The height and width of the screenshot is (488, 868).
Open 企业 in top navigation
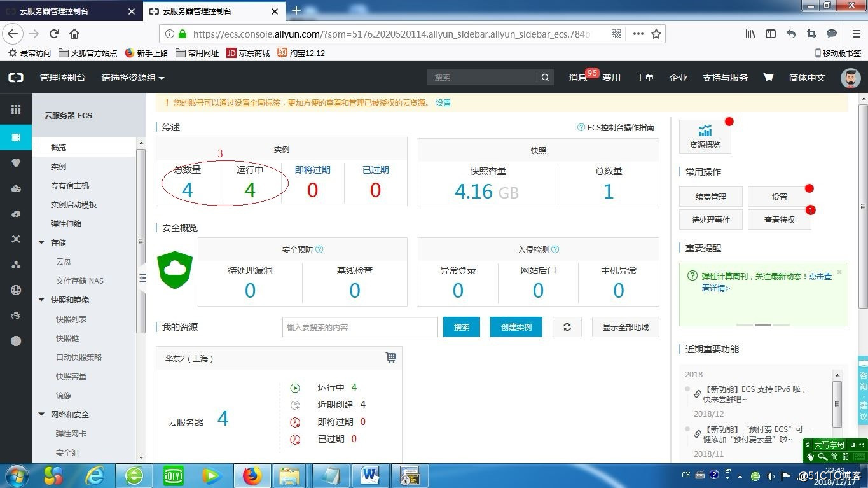tap(679, 78)
